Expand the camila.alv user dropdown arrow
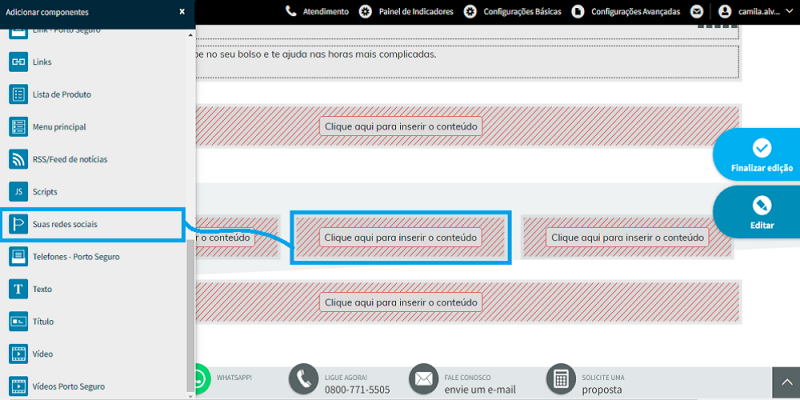 (790, 11)
